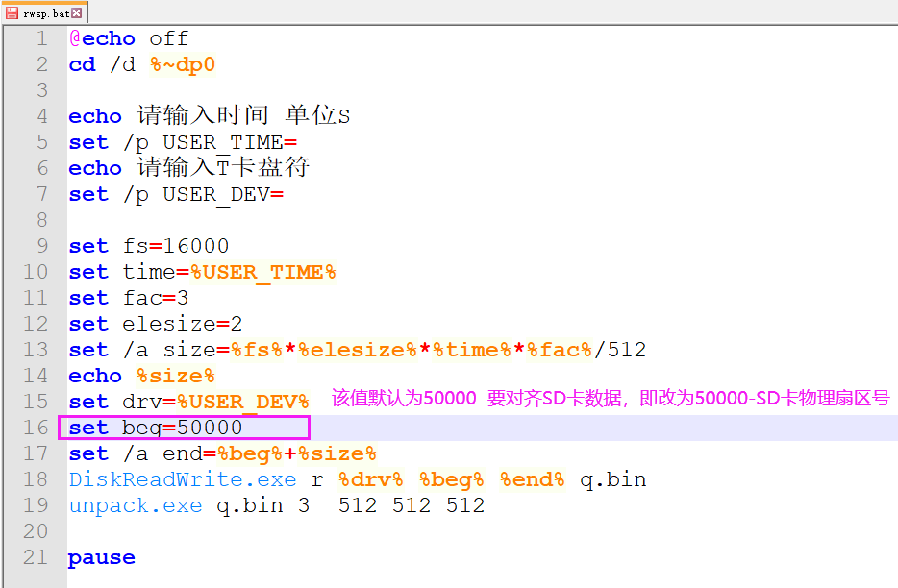Click the %~dp0 variable on line 2
The image size is (898, 588).
[x=182, y=64]
